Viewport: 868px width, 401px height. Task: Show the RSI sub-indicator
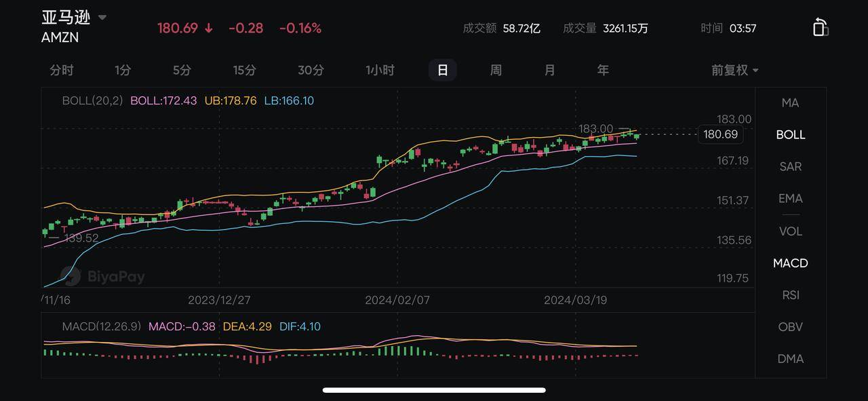coord(790,294)
